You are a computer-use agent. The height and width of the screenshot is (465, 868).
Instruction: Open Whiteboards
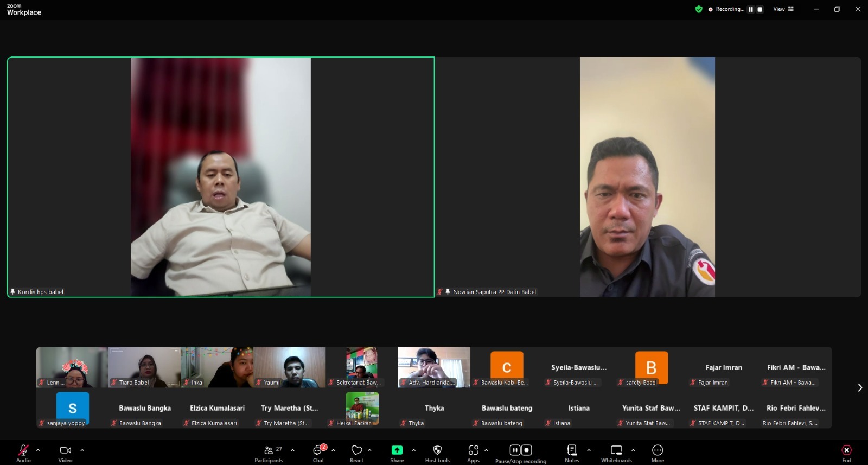click(616, 454)
